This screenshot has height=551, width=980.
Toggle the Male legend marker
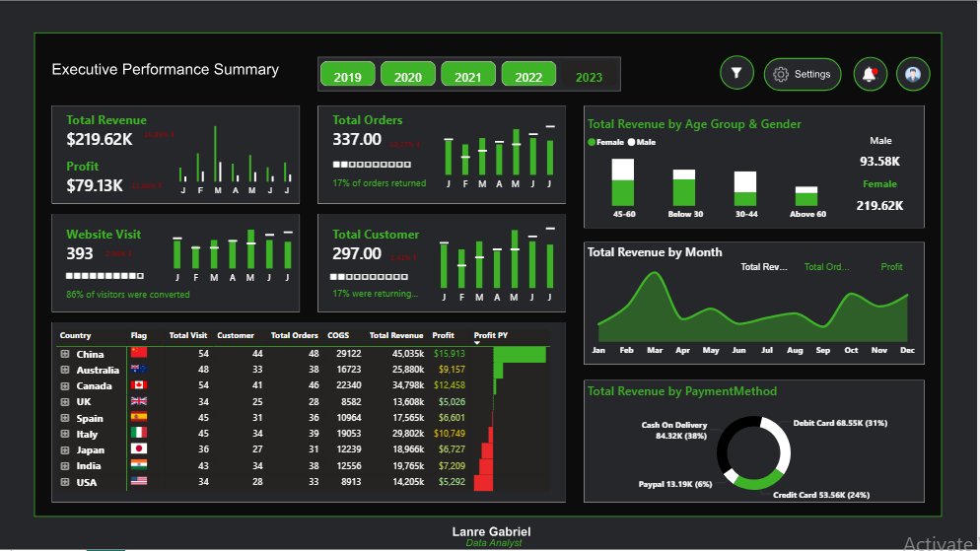[631, 142]
